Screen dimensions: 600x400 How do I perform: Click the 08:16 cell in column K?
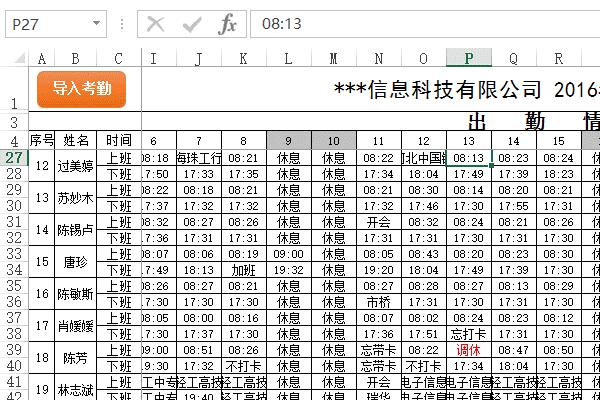pyautogui.click(x=243, y=318)
